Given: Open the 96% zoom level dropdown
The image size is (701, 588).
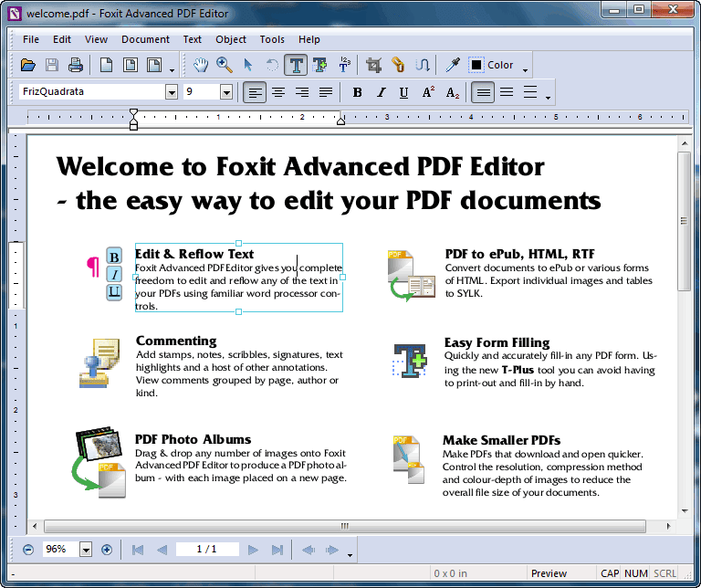Looking at the screenshot, I should pyautogui.click(x=86, y=550).
